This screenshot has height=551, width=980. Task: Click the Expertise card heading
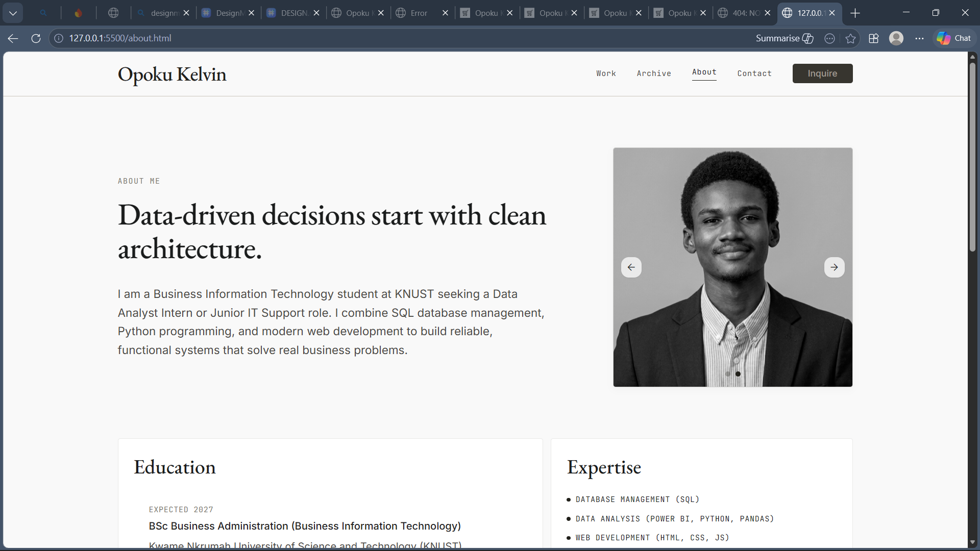604,467
